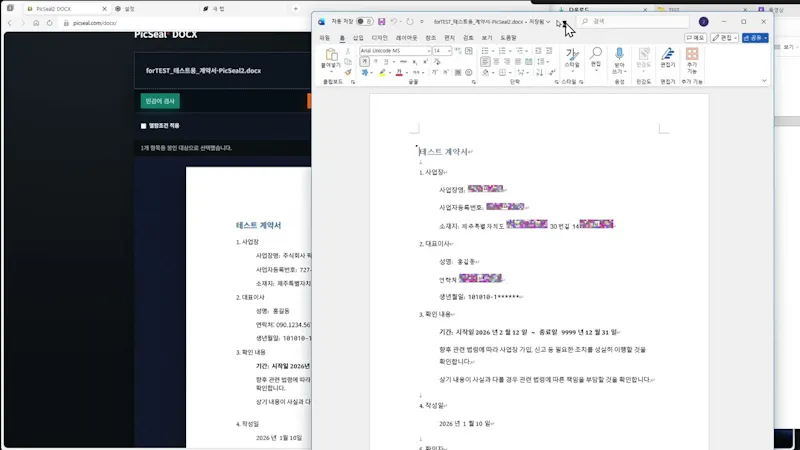Click paragraph shading paint bucket
The height and width of the screenshot is (450, 800).
(x=486, y=72)
